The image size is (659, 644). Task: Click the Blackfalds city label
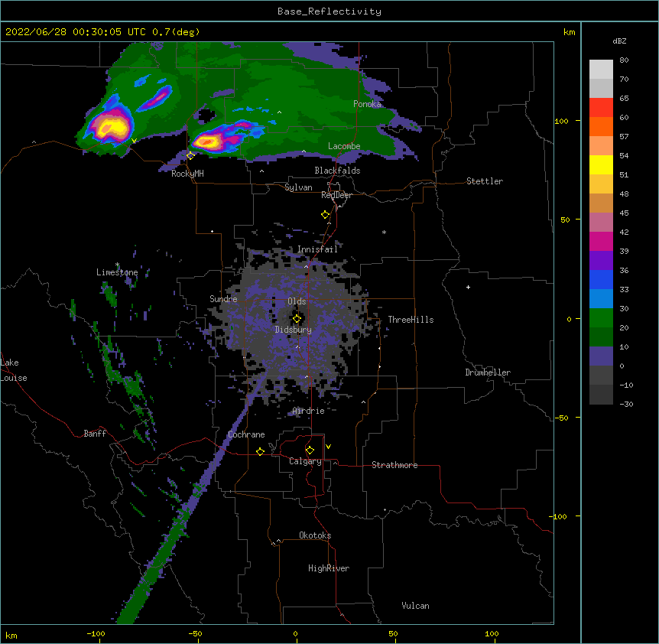[x=337, y=171]
